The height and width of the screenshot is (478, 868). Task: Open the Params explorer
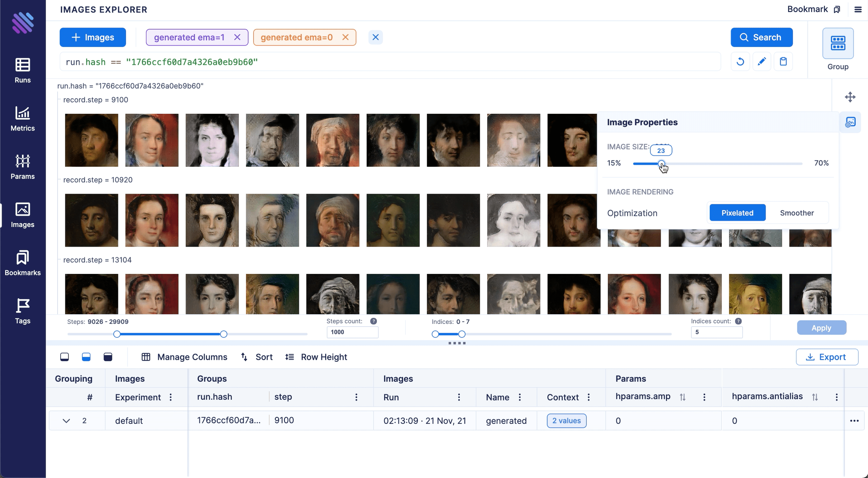(23, 167)
